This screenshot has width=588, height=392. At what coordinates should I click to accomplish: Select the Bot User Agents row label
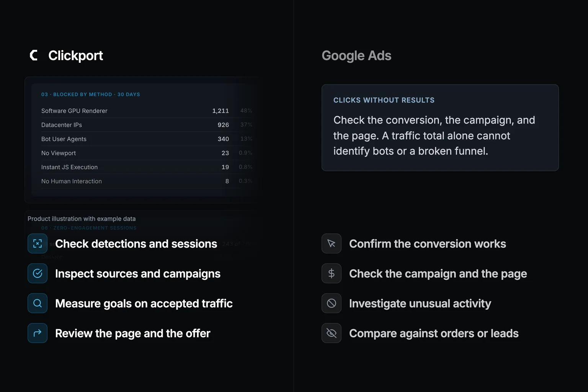pyautogui.click(x=64, y=139)
